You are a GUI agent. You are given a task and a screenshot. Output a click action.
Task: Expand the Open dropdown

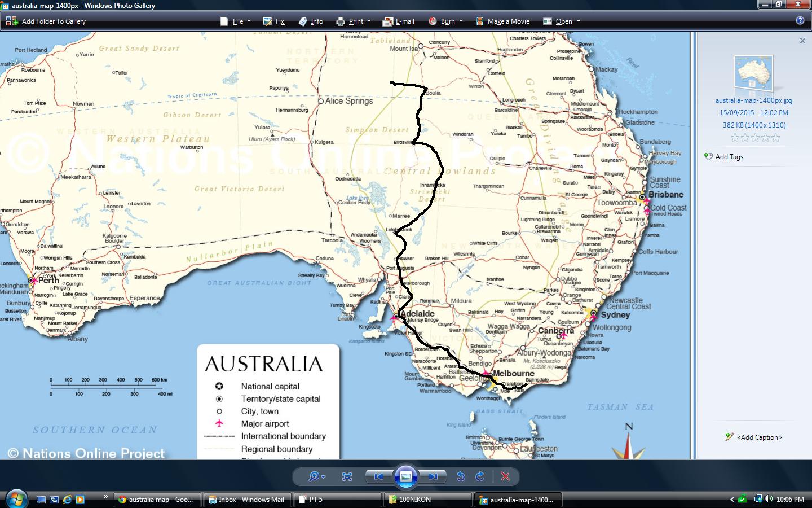[x=562, y=21]
